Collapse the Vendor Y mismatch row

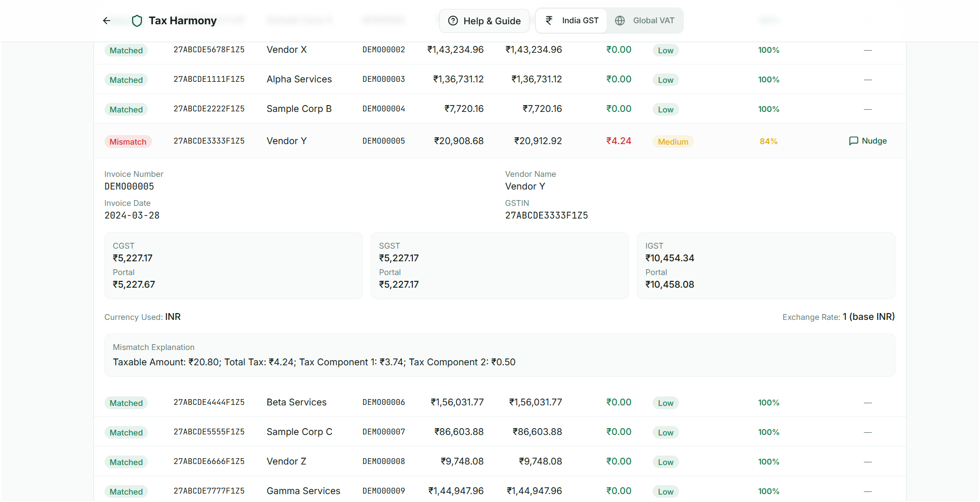click(500, 141)
